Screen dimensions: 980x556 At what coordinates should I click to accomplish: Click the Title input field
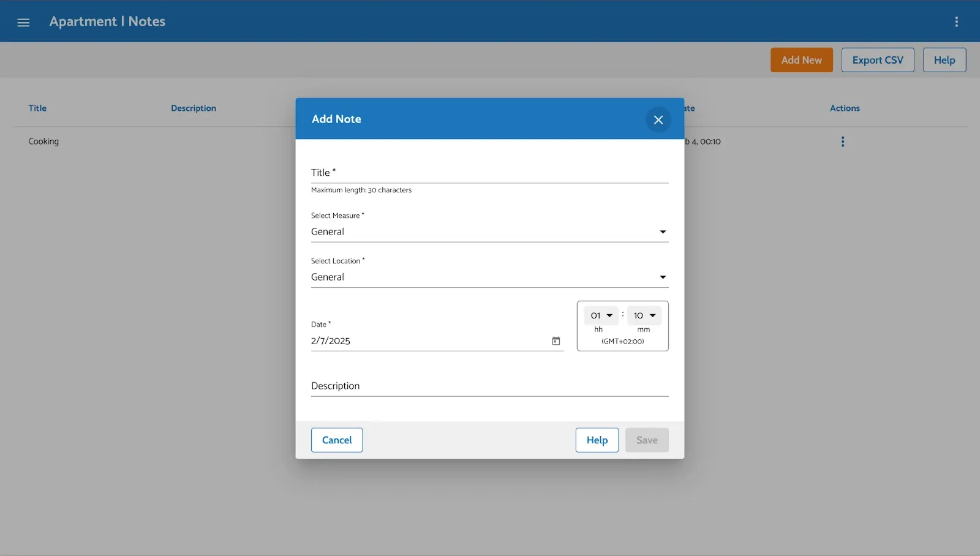tap(489, 173)
